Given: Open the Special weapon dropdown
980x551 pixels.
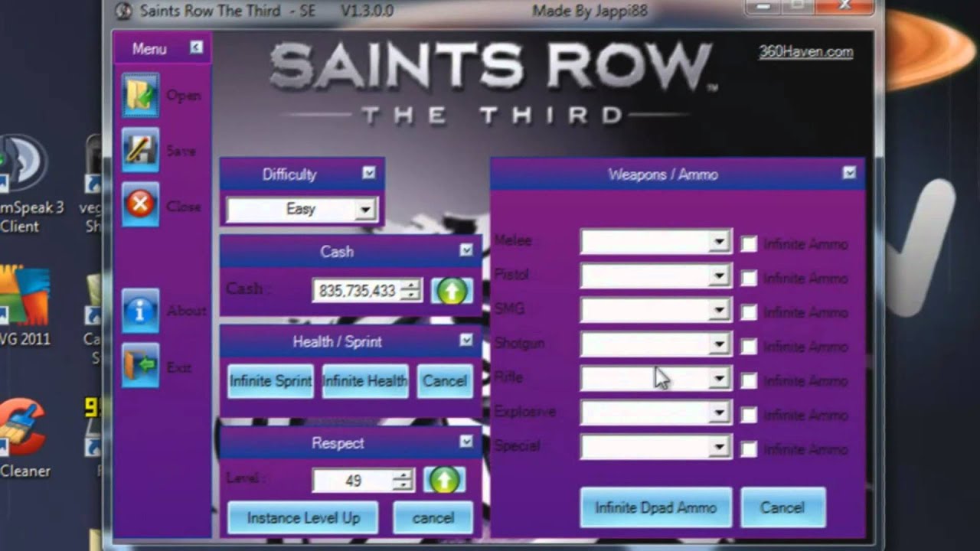Looking at the screenshot, I should 655,447.
